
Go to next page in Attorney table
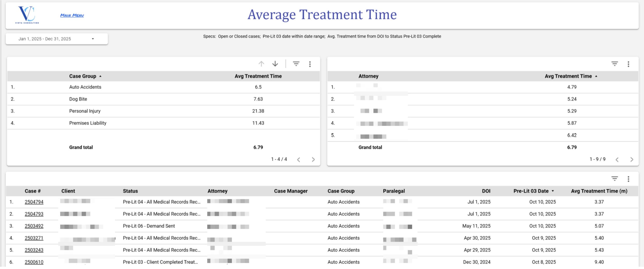click(632, 160)
